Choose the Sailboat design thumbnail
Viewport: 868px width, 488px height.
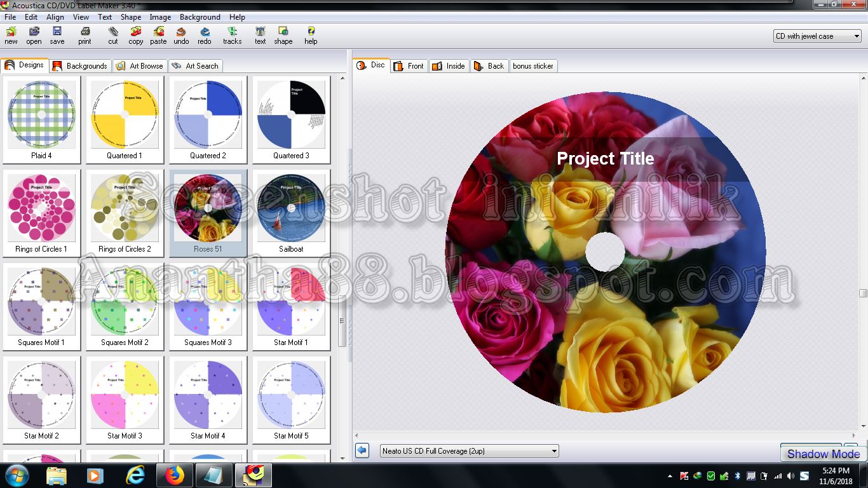292,213
